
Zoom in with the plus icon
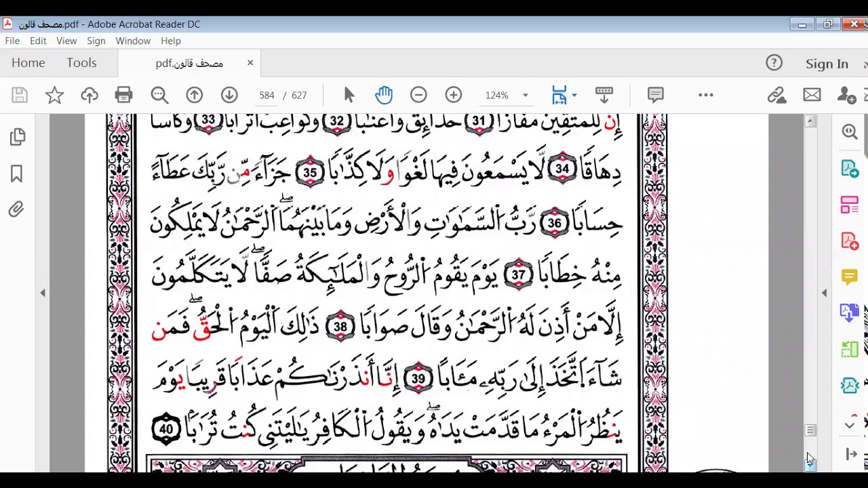[x=454, y=96]
